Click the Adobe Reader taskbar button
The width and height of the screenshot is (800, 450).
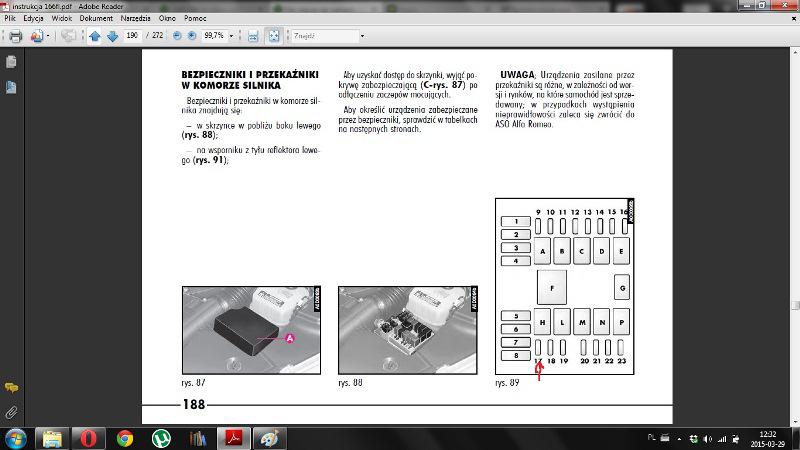point(234,439)
